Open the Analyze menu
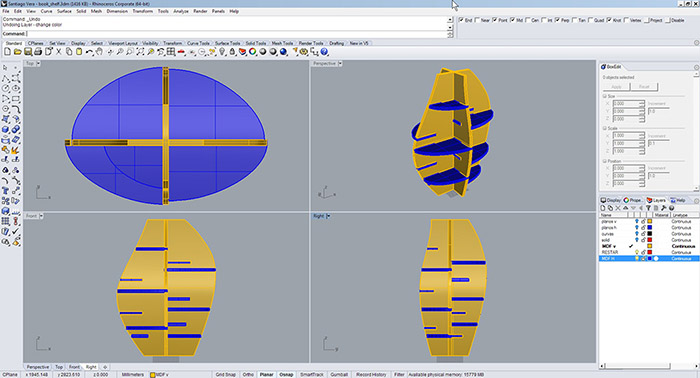This screenshot has height=378, width=700. coord(181,11)
